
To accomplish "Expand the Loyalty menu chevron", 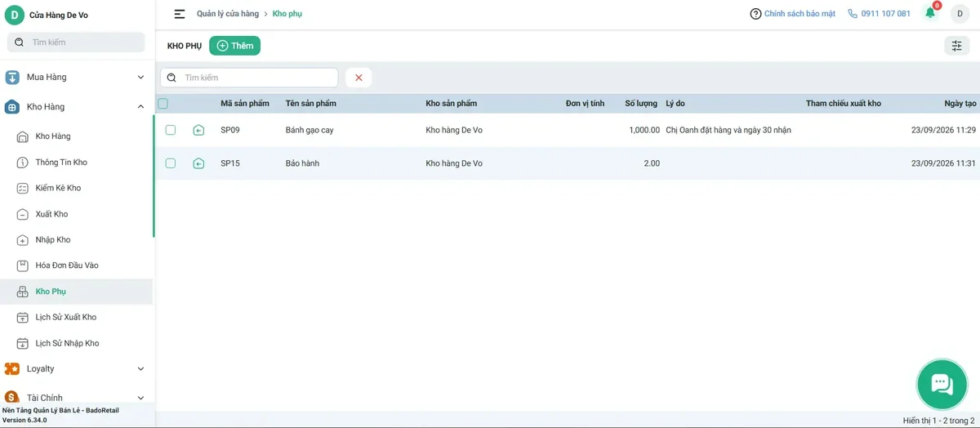I will click(x=140, y=369).
